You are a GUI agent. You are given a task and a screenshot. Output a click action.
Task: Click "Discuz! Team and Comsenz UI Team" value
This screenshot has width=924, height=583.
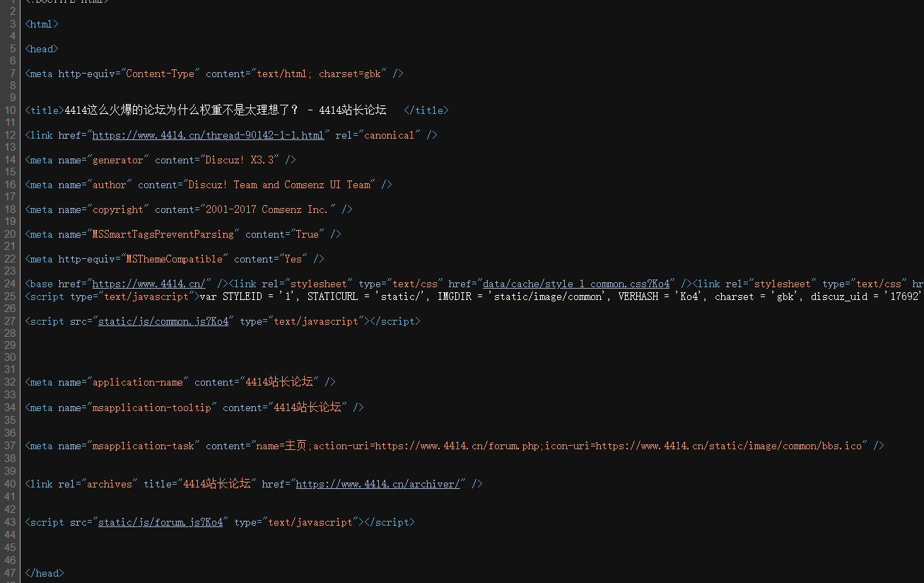tap(279, 185)
